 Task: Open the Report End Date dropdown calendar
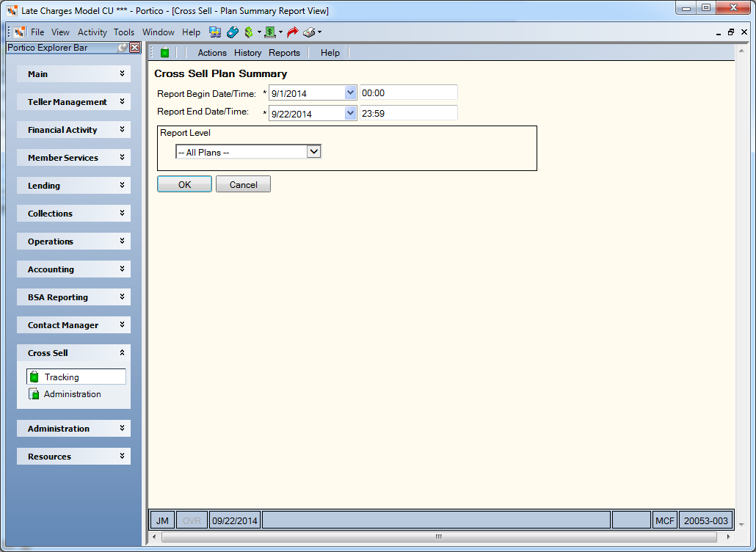point(351,113)
